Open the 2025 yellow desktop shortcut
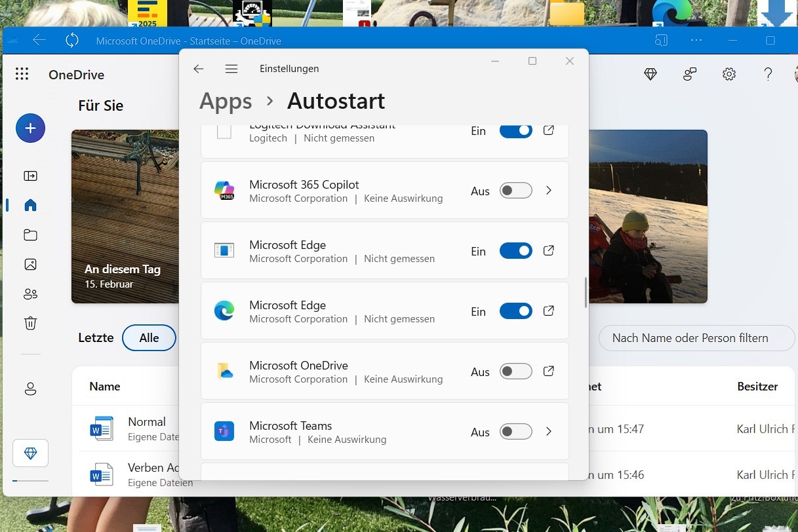The width and height of the screenshot is (798, 532). pos(148,13)
